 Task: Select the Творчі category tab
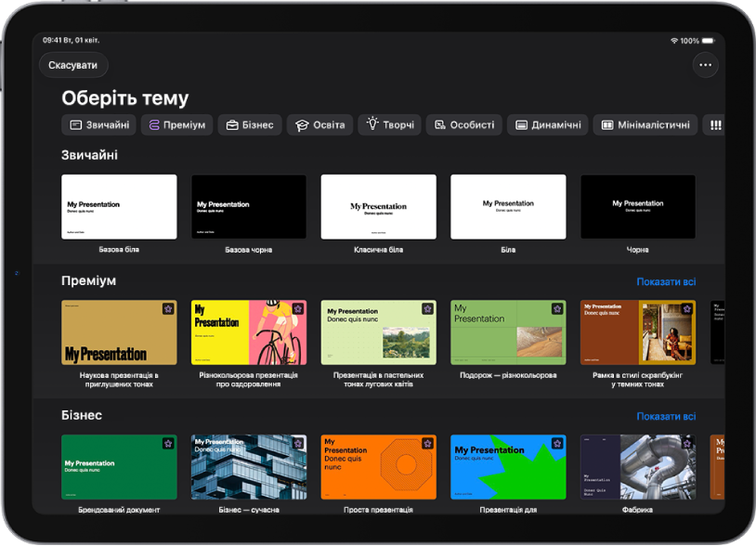point(389,125)
